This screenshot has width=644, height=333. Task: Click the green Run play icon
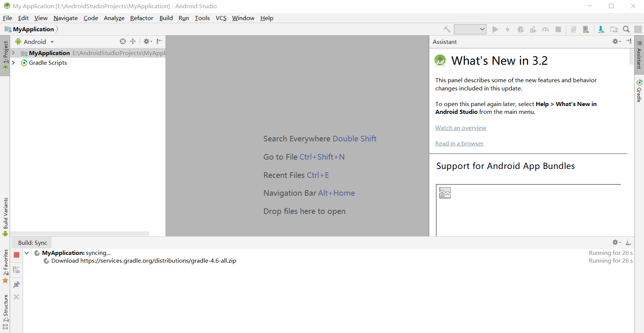[x=495, y=29]
